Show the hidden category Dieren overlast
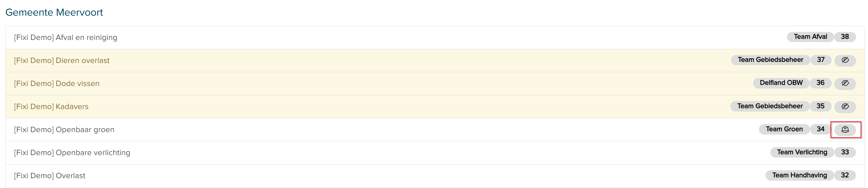868x188 pixels. pos(846,60)
